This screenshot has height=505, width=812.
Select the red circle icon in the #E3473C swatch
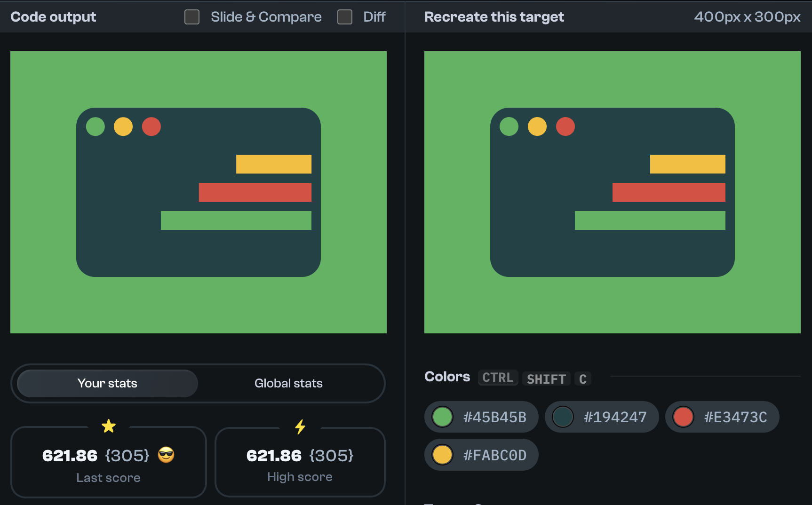tap(683, 417)
